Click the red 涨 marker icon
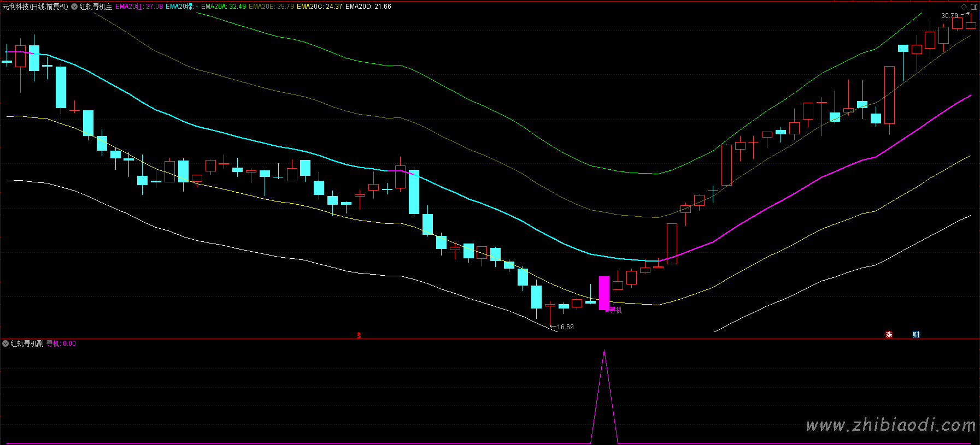The height and width of the screenshot is (445, 980). (x=889, y=334)
